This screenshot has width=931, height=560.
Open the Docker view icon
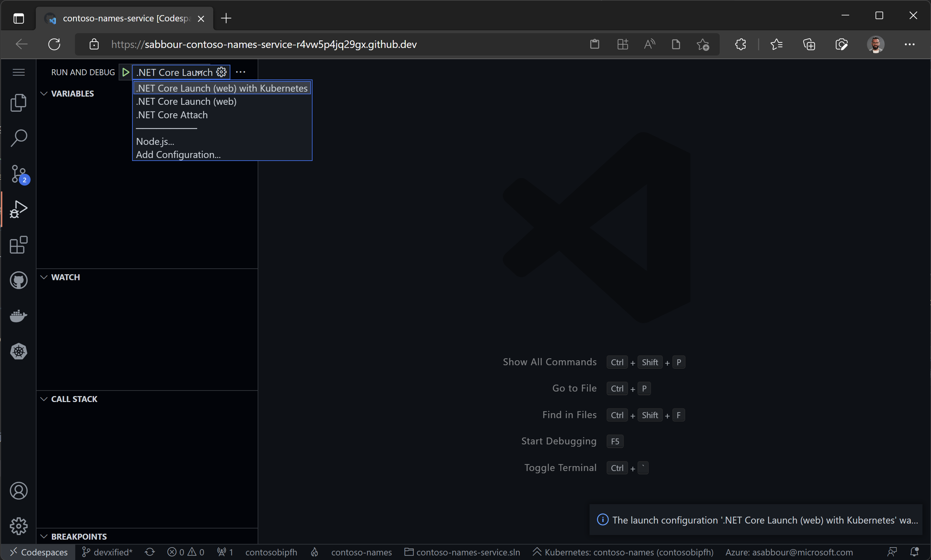coord(18,316)
